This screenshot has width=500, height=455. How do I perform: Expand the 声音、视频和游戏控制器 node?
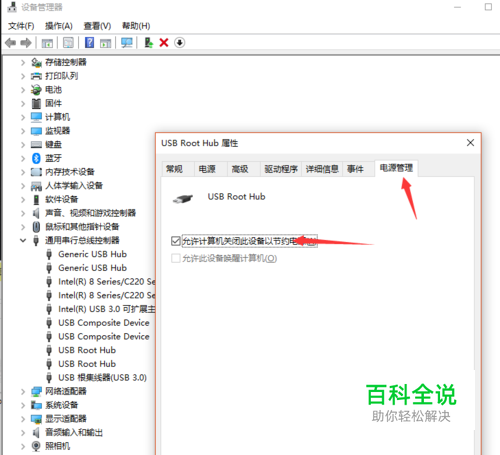(x=23, y=213)
